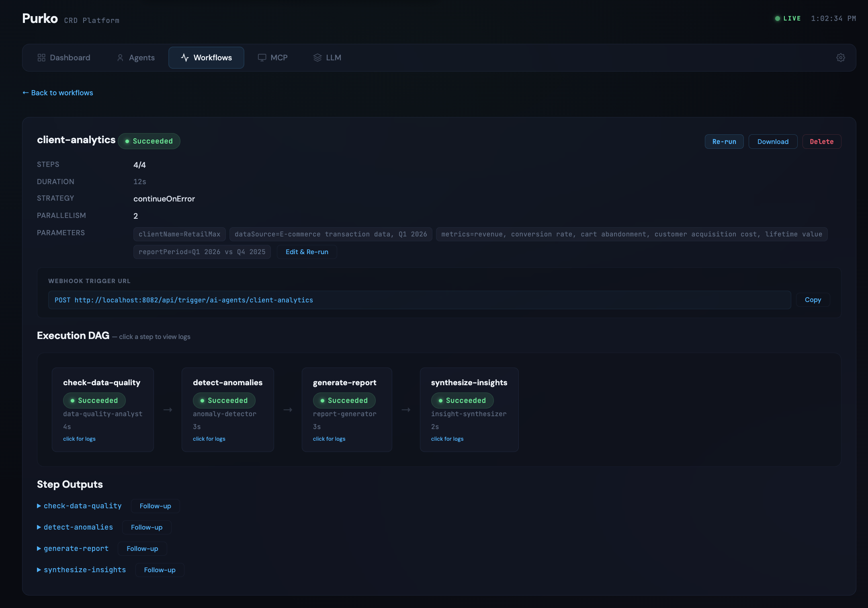868x608 pixels.
Task: Open the settings gear icon
Action: (x=840, y=58)
